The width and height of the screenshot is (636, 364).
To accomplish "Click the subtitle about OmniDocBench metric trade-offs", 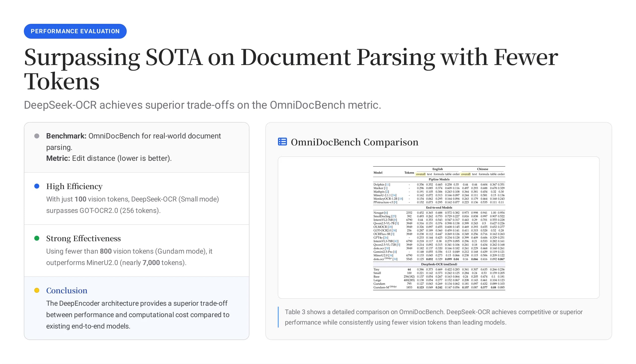I will [x=202, y=105].
